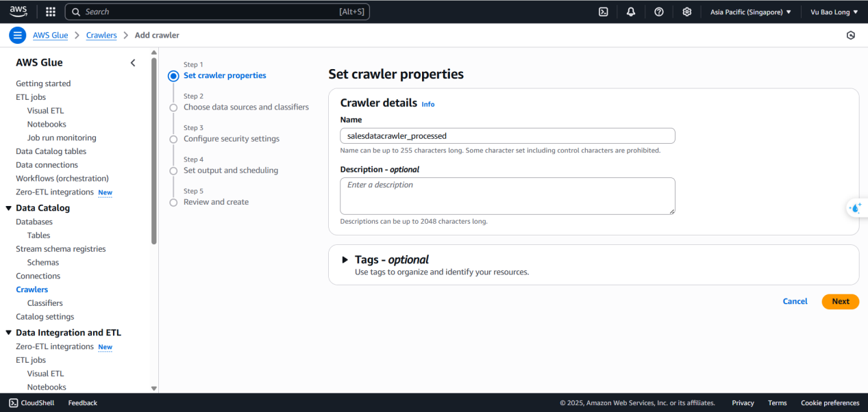Open the notifications bell
The image size is (868, 412).
click(x=631, y=12)
